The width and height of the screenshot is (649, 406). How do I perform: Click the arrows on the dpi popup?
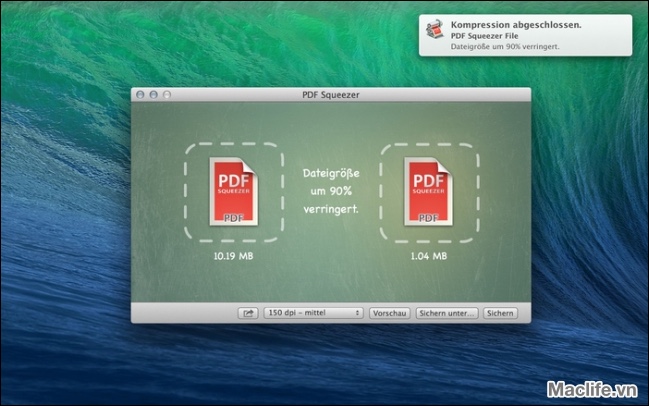click(x=358, y=313)
